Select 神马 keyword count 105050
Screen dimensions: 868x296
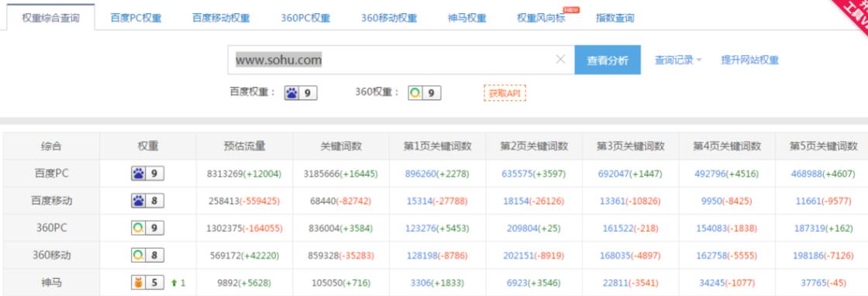(328, 283)
